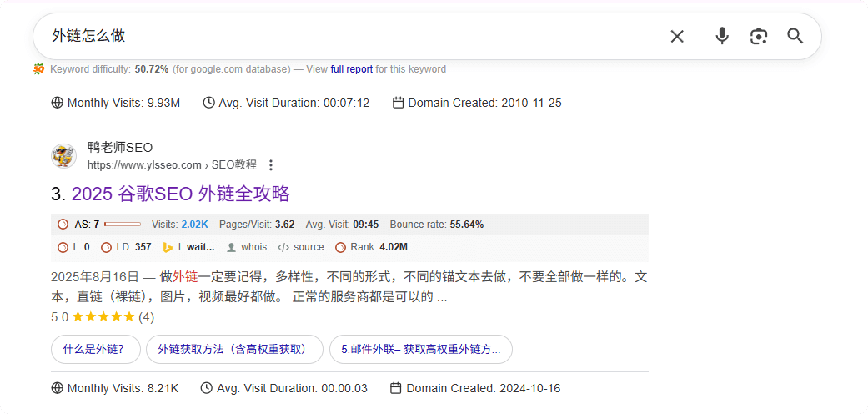The image size is (868, 414).
Task: Click clock icon next to Avg. Visit Duration 00:00:03
Action: click(207, 388)
